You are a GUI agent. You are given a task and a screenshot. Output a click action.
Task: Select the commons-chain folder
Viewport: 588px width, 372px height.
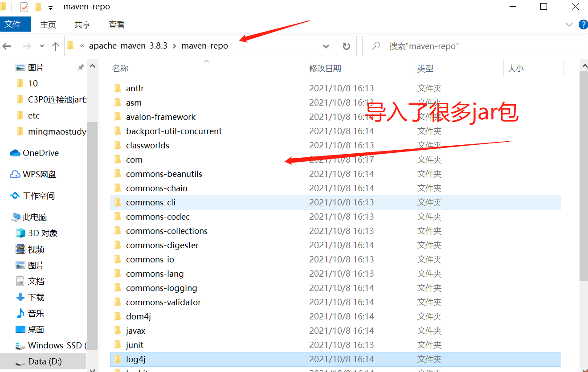tap(335, 188)
